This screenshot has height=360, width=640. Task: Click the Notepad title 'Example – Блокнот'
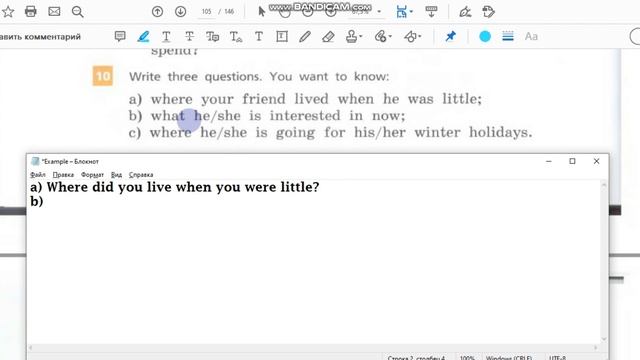pos(70,162)
